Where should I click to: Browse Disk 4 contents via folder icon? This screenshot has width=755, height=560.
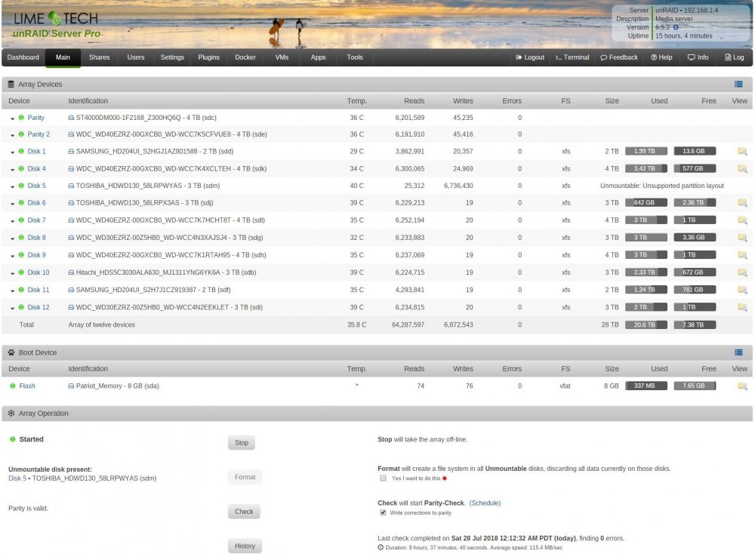(x=742, y=168)
